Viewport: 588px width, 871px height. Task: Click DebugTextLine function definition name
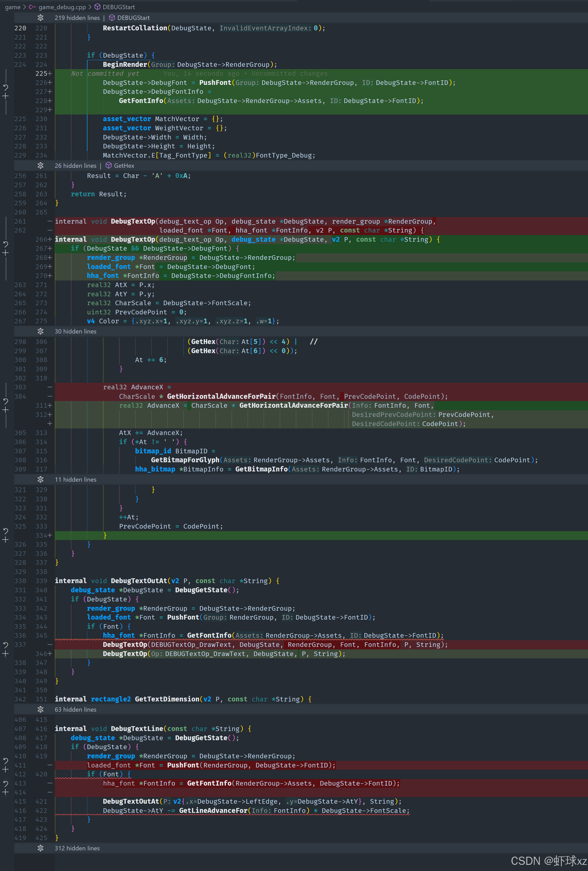point(137,728)
